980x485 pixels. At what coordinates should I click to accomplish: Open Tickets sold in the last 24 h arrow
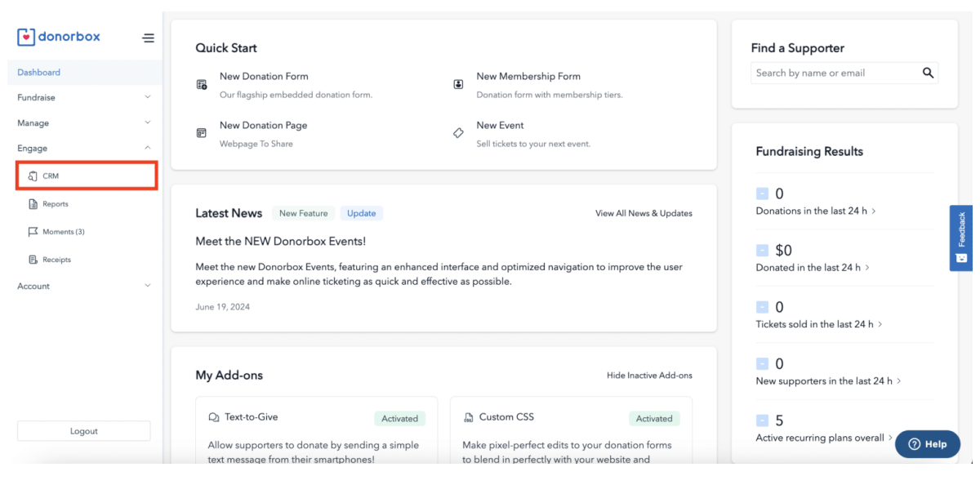point(880,325)
